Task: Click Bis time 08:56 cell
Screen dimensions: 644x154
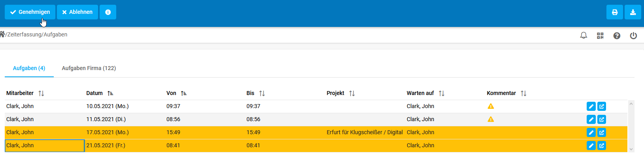Action: point(285,119)
